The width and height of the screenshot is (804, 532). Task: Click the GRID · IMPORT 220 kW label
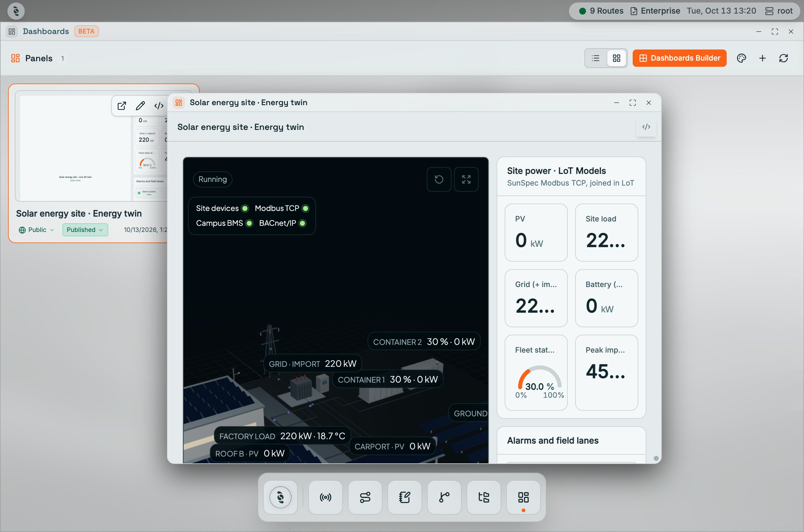coord(312,363)
